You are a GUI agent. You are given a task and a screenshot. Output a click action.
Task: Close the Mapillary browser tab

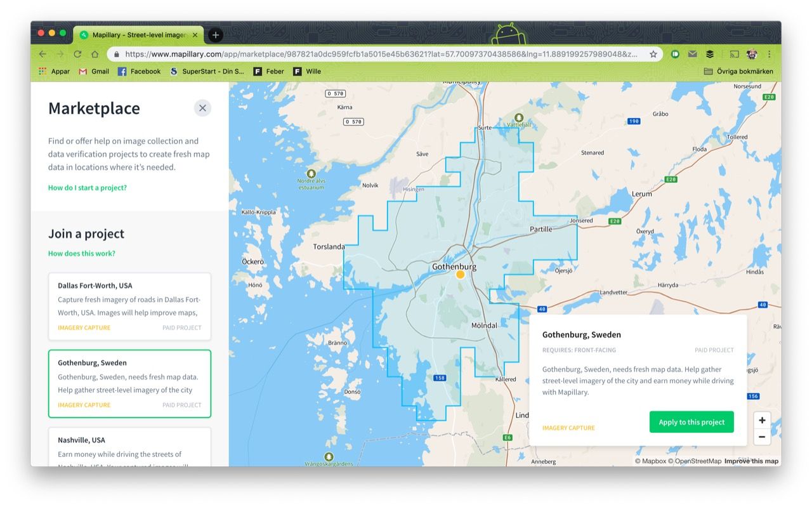(195, 35)
